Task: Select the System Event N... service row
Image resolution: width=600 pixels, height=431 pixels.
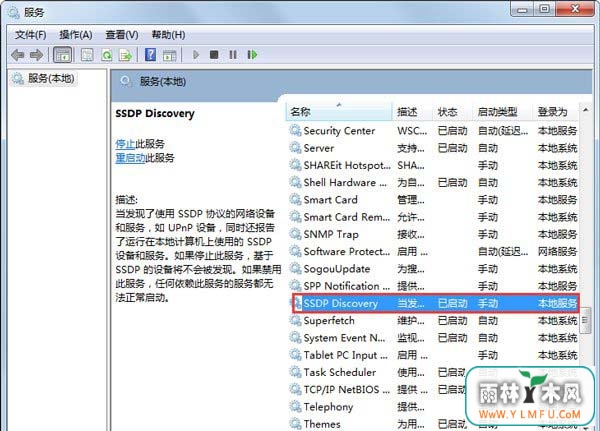Action: (433, 338)
